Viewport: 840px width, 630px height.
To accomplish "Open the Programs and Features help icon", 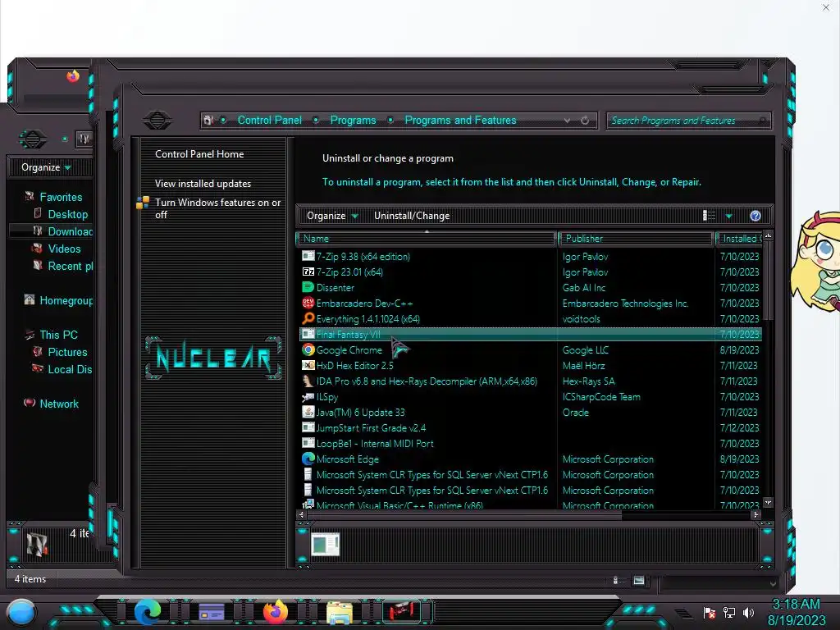I will 756,216.
